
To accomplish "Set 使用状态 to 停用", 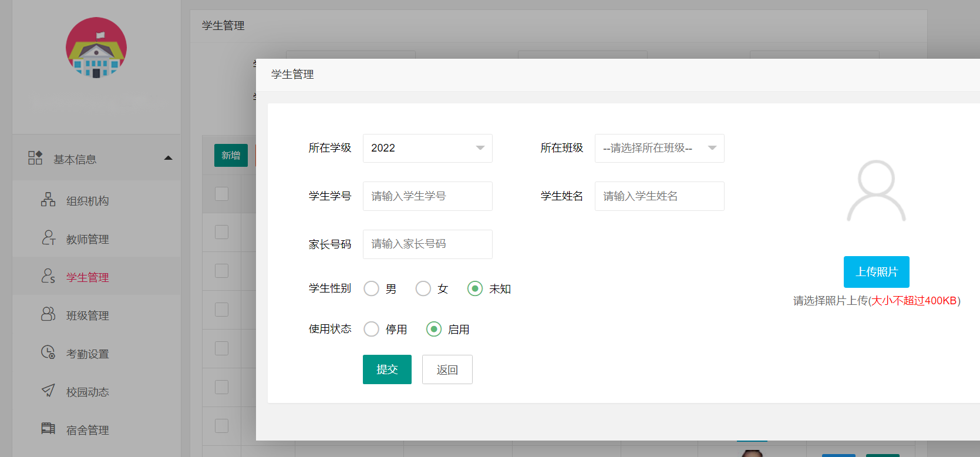I will tap(371, 329).
